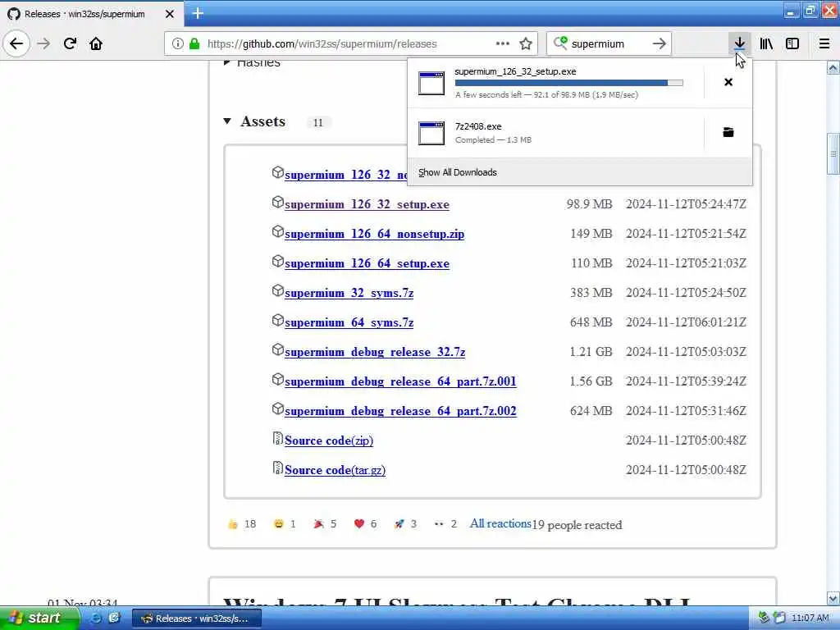Click the URL address bar field
This screenshot has height=630, width=840.
click(351, 43)
